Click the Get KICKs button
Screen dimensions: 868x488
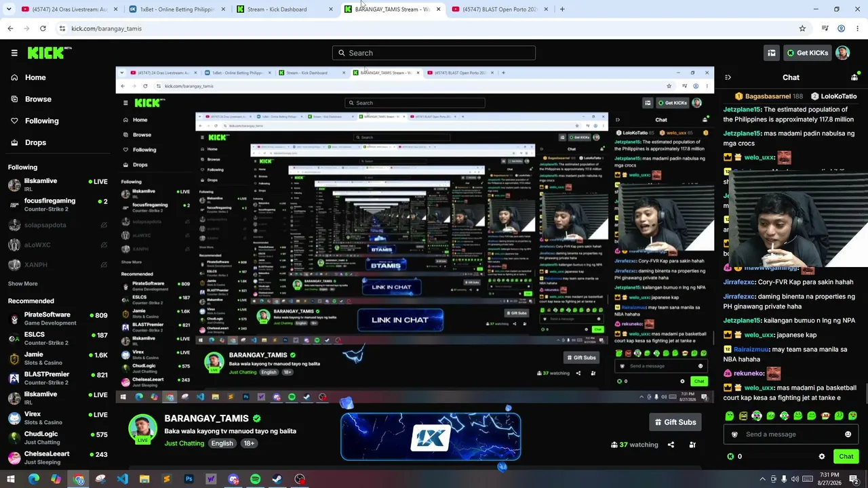(807, 53)
